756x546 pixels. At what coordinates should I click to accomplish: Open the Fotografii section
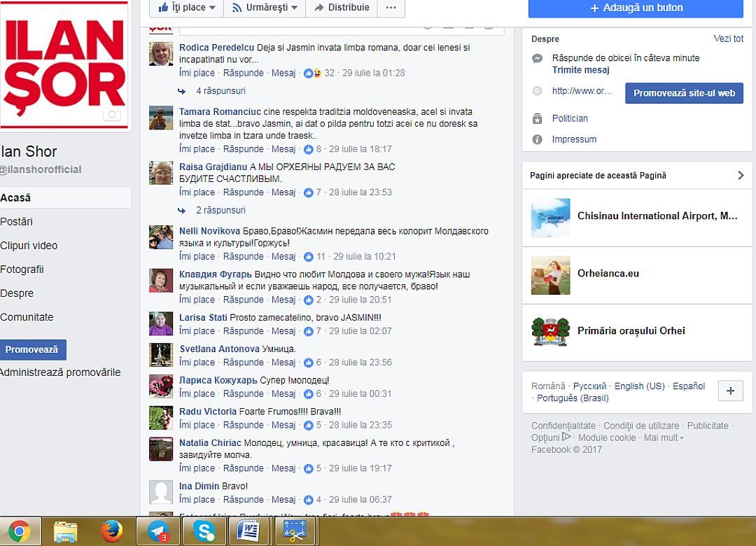(x=22, y=269)
